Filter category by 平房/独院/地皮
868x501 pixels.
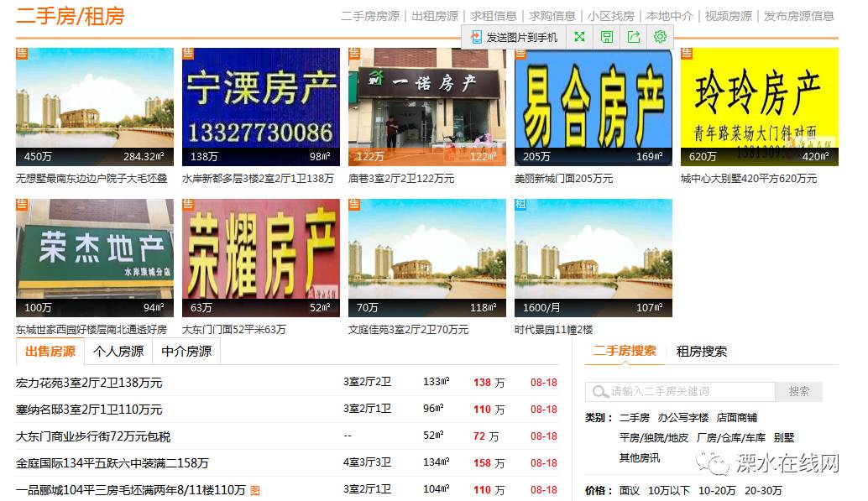click(654, 438)
